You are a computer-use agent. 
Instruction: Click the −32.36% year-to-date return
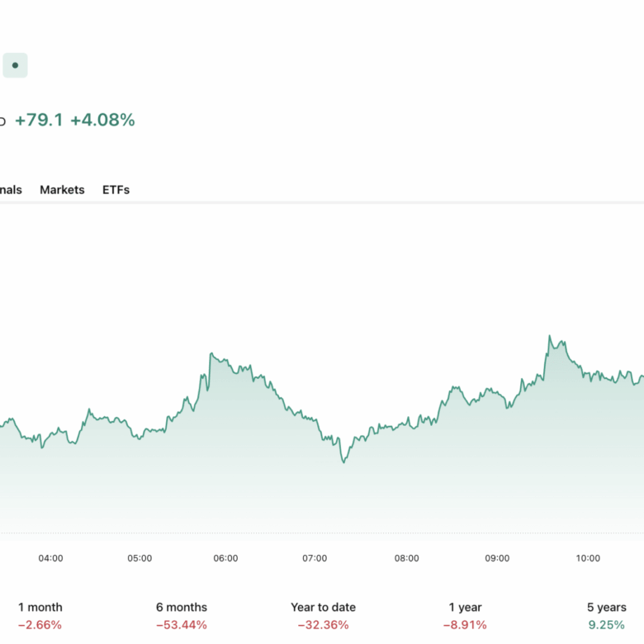tap(323, 625)
